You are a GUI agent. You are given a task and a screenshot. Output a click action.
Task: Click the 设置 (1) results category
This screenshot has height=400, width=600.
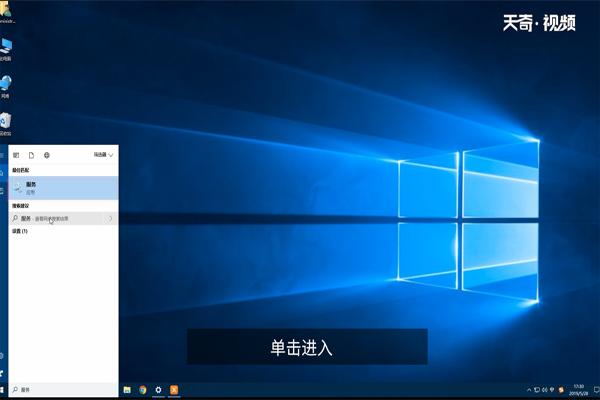pos(20,231)
